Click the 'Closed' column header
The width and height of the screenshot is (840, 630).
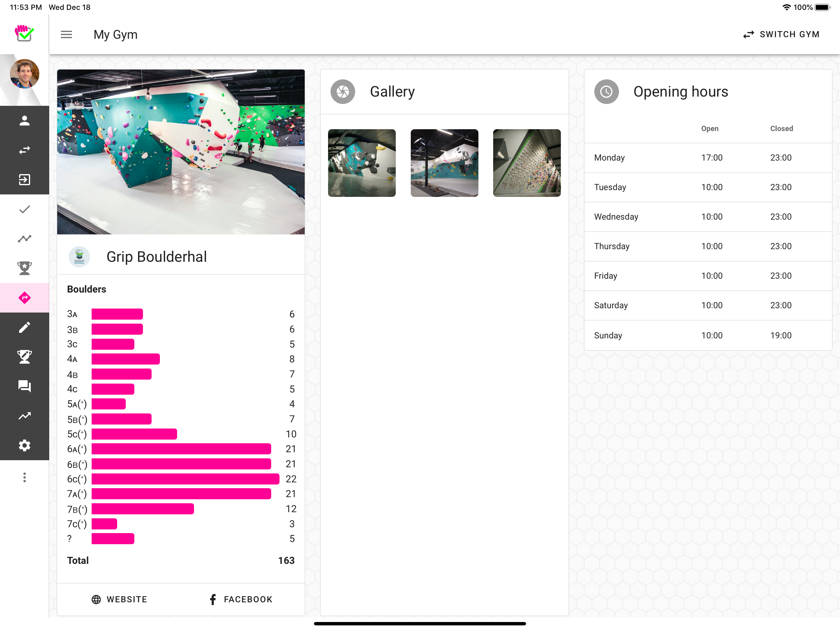pos(781,129)
